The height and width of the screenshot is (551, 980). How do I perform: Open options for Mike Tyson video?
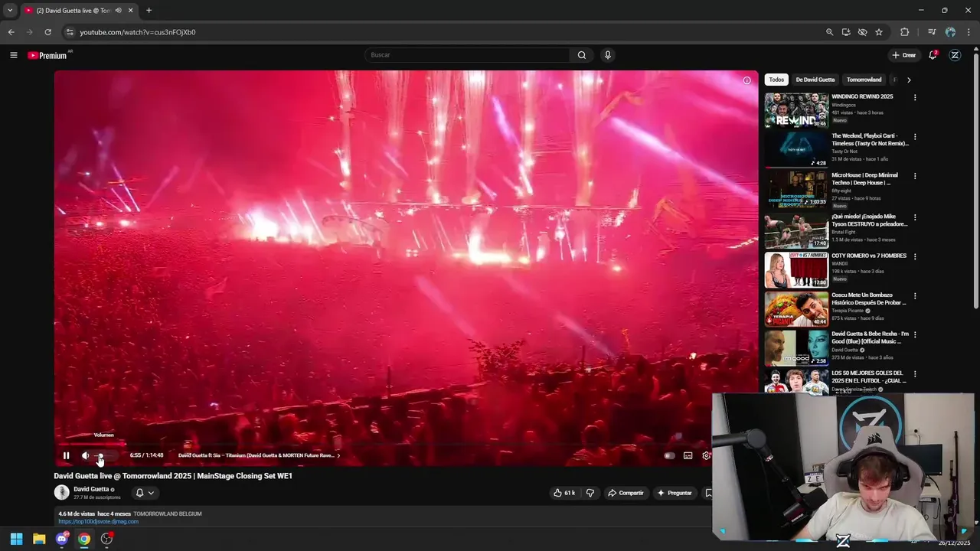pyautogui.click(x=914, y=217)
